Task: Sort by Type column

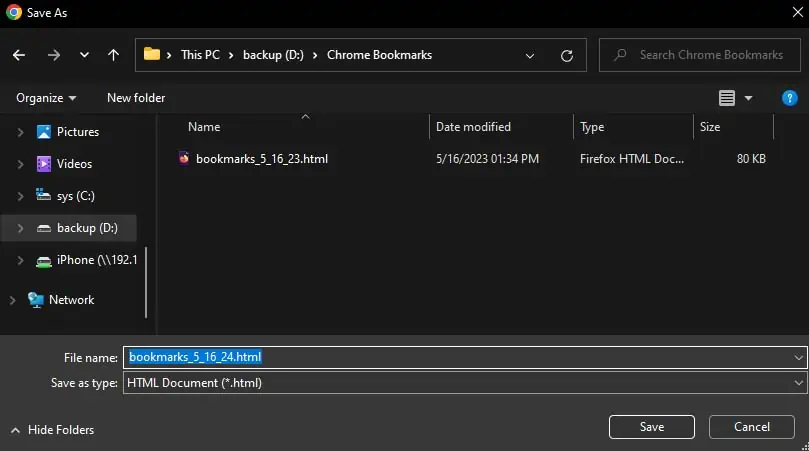Action: 592,127
